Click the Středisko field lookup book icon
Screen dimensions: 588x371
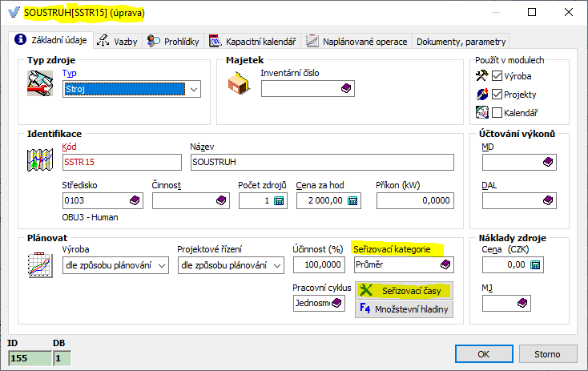click(134, 201)
